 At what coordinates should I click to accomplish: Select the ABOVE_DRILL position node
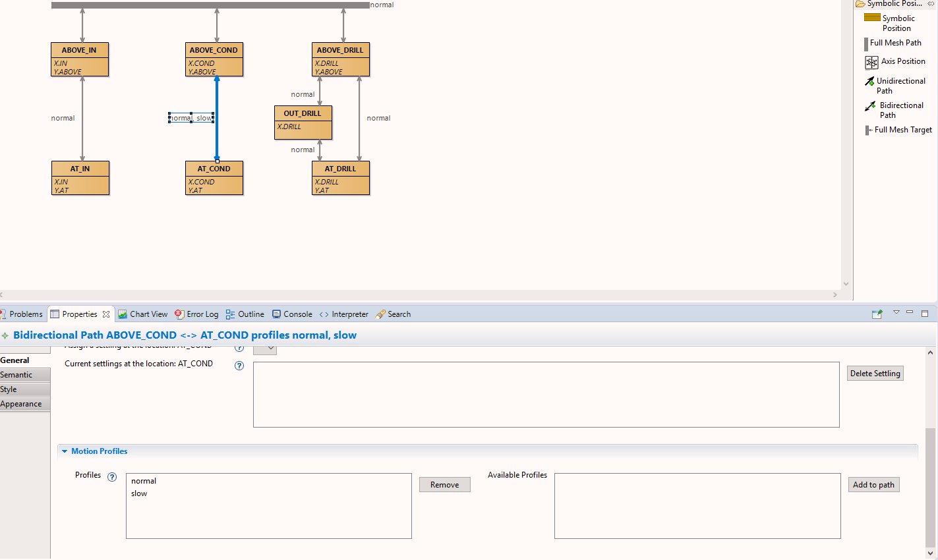(x=341, y=59)
